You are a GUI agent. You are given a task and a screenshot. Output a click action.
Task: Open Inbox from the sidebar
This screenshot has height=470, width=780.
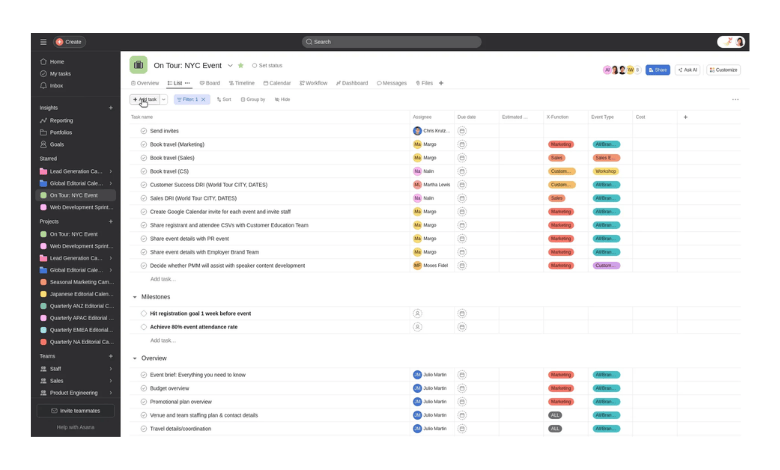coord(56,86)
